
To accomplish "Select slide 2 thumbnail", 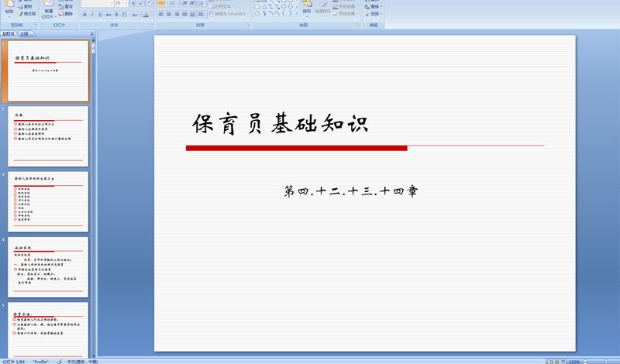I will [x=48, y=136].
